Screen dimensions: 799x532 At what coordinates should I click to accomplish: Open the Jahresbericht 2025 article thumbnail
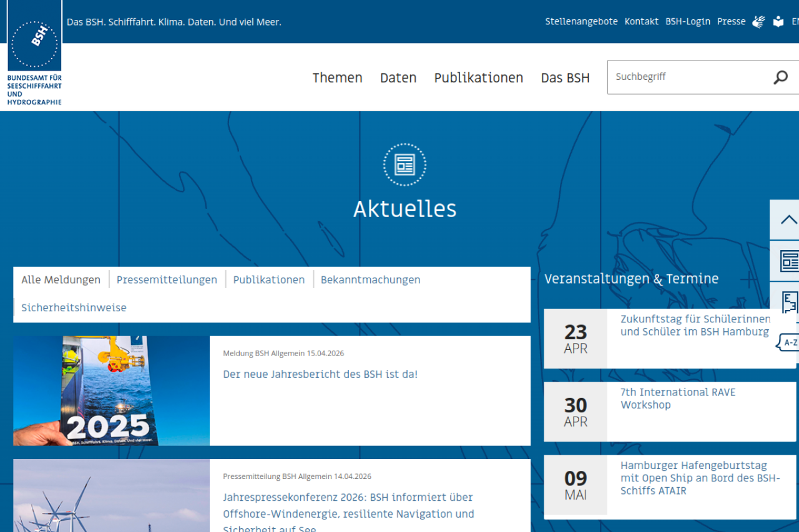(x=111, y=391)
